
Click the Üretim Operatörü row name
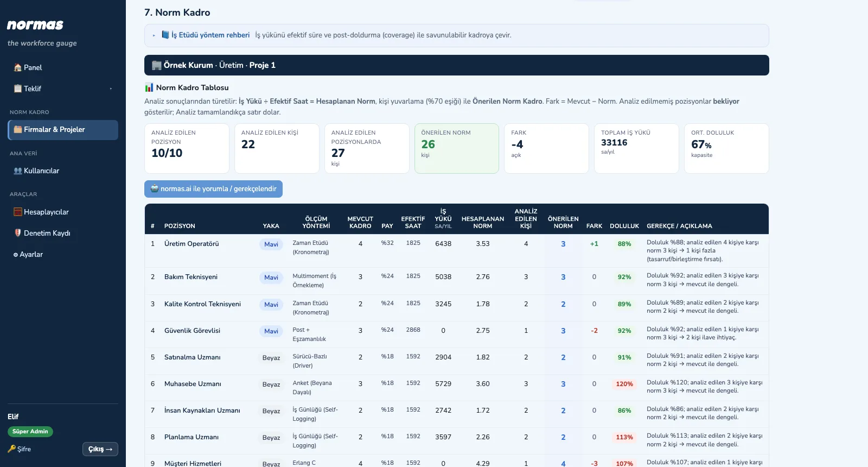(x=192, y=244)
